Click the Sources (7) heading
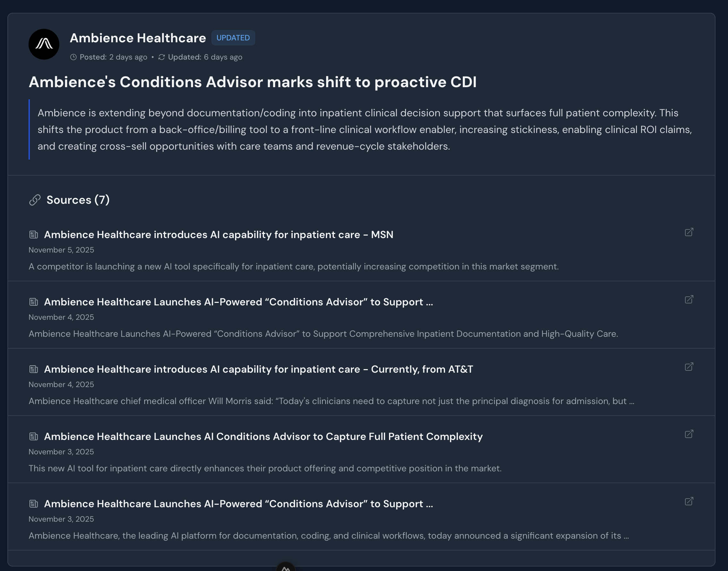This screenshot has width=728, height=571. coord(78,200)
